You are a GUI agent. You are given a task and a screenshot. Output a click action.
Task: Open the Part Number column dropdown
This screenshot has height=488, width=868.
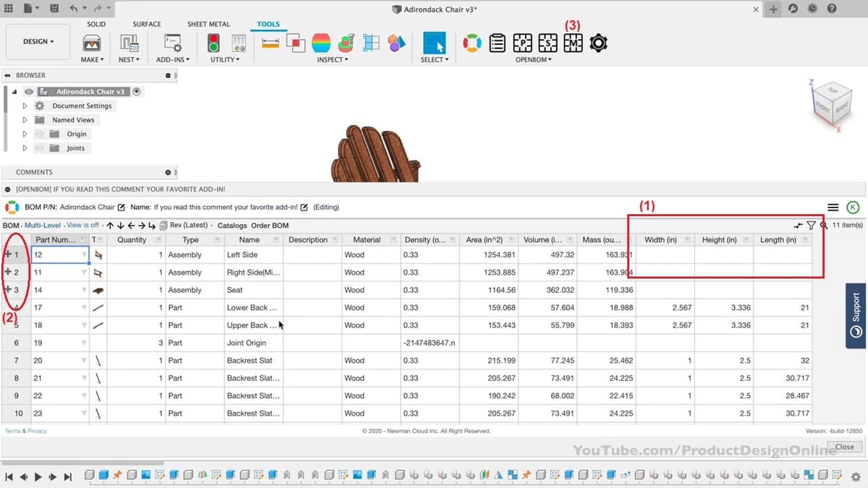tap(84, 239)
